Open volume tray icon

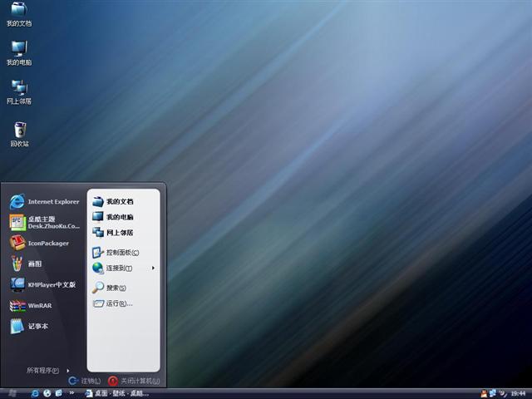tap(503, 393)
